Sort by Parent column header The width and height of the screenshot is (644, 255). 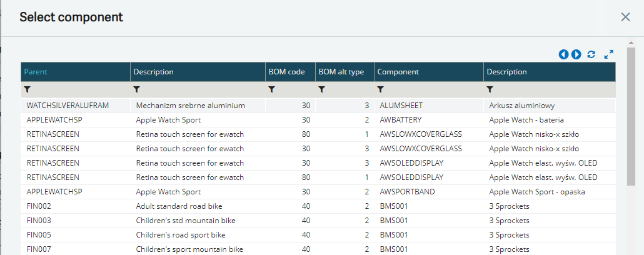pyautogui.click(x=36, y=72)
